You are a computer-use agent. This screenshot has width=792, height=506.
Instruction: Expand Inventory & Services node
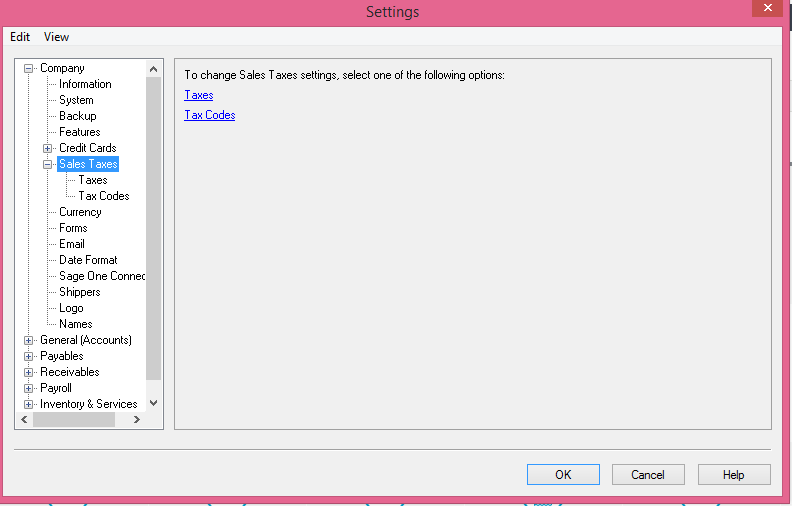coord(28,404)
